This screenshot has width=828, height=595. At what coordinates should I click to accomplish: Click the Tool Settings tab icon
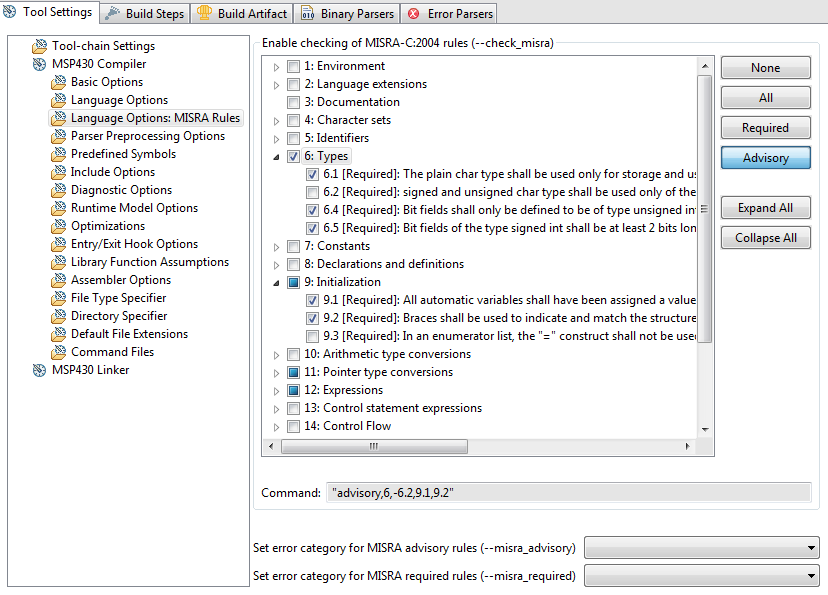10,12
